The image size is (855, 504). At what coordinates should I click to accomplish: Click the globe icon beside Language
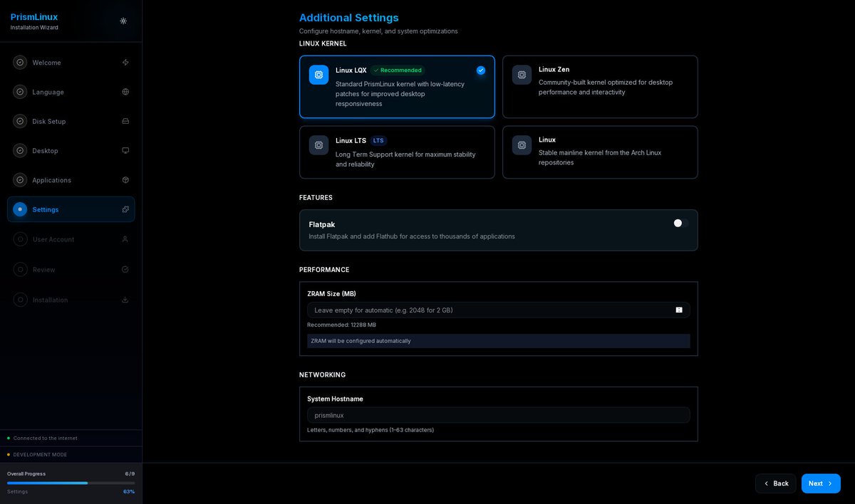pos(125,92)
